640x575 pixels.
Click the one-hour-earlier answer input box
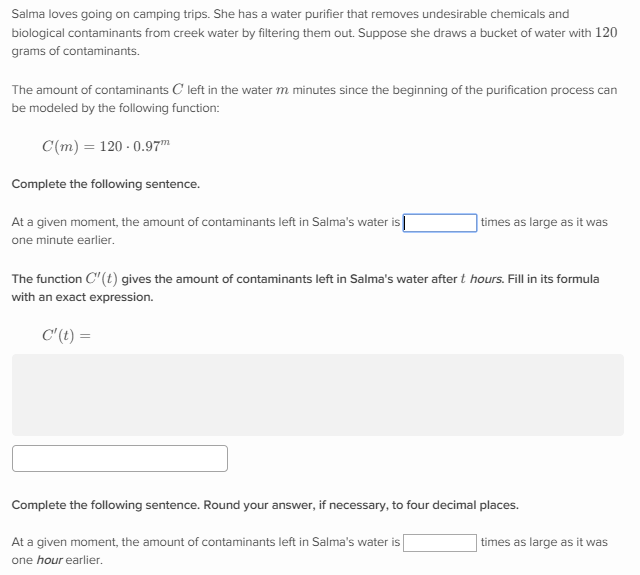[x=440, y=542]
